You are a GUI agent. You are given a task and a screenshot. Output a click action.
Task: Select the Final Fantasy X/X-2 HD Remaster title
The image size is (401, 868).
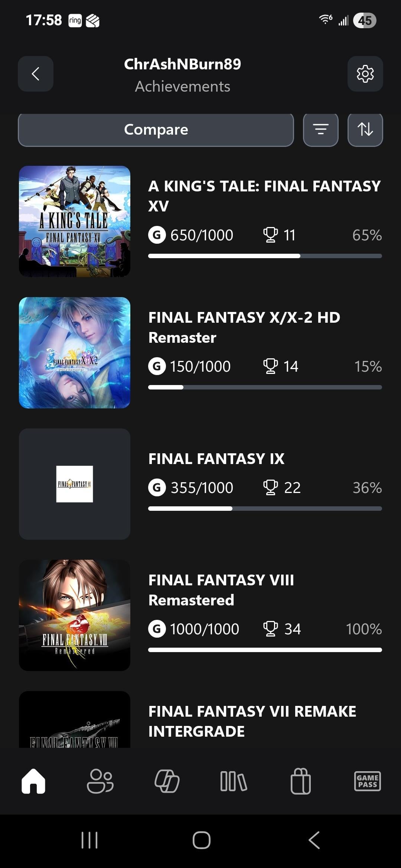pyautogui.click(x=244, y=327)
